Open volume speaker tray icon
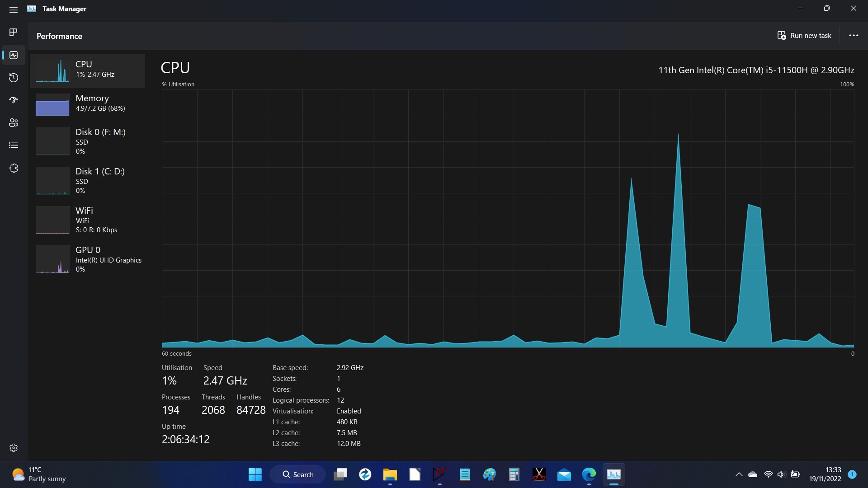Screen dimensions: 868x488 coord(781,474)
